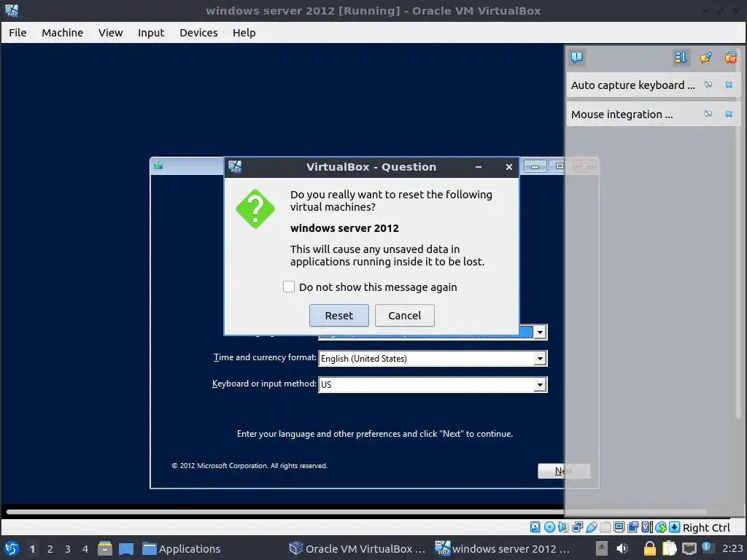This screenshot has height=560, width=747.
Task: Click the Mouse integration notification text
Action: pos(622,114)
